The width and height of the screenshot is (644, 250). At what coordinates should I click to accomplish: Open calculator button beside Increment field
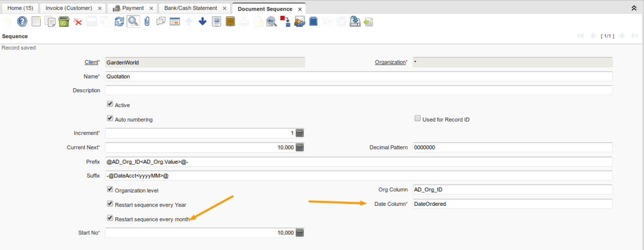coord(300,133)
